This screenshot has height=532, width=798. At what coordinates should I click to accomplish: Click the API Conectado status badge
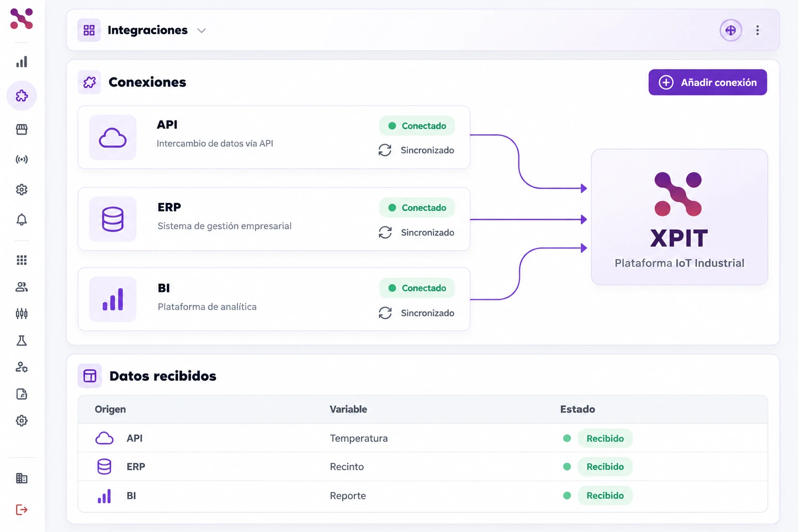417,126
